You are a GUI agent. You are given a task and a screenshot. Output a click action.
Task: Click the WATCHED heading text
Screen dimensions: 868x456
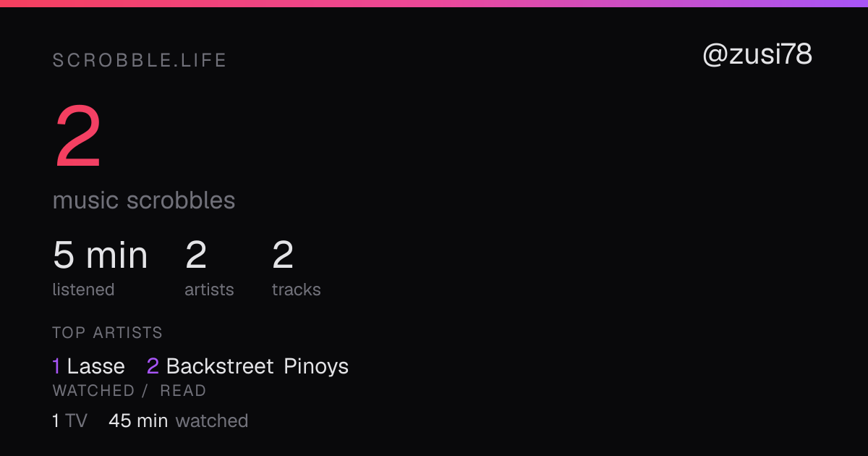tap(93, 391)
